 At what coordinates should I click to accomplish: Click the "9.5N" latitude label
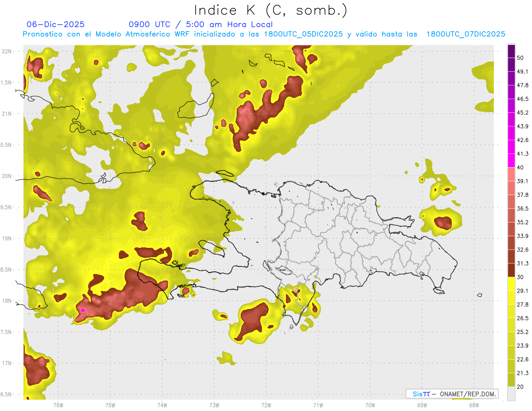pyautogui.click(x=6, y=207)
